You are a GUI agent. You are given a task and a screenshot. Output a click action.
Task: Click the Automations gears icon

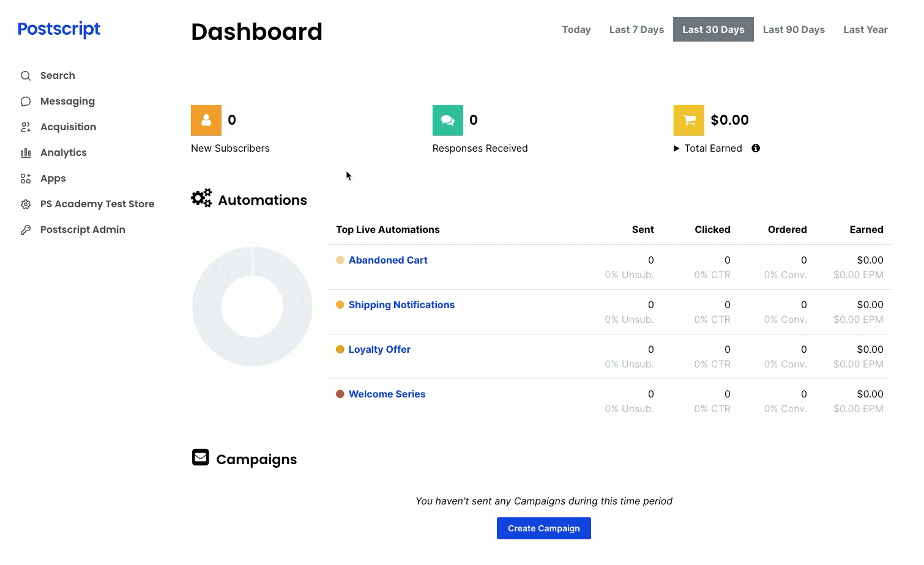pyautogui.click(x=201, y=198)
